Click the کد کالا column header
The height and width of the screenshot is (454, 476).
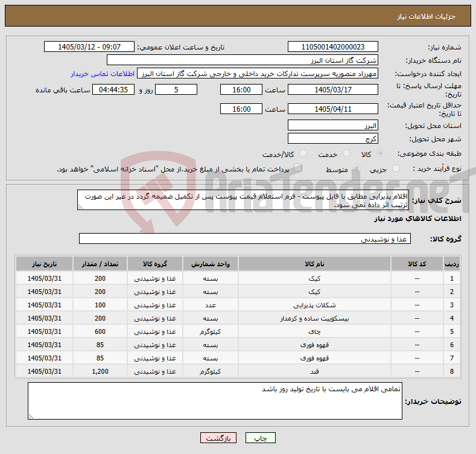pyautogui.click(x=417, y=264)
